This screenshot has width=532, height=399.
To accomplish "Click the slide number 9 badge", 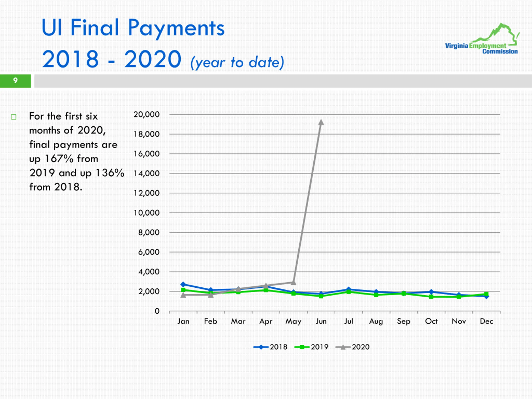I will 15,81.
